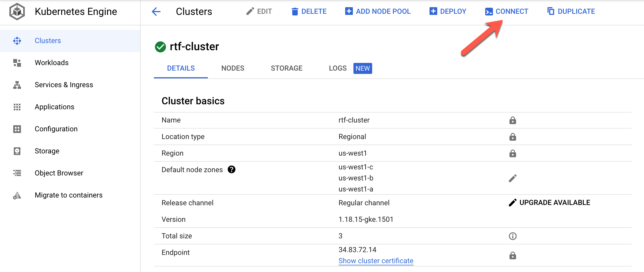644x272 pixels.
Task: Click help icon beside Default node zones
Action: [232, 169]
